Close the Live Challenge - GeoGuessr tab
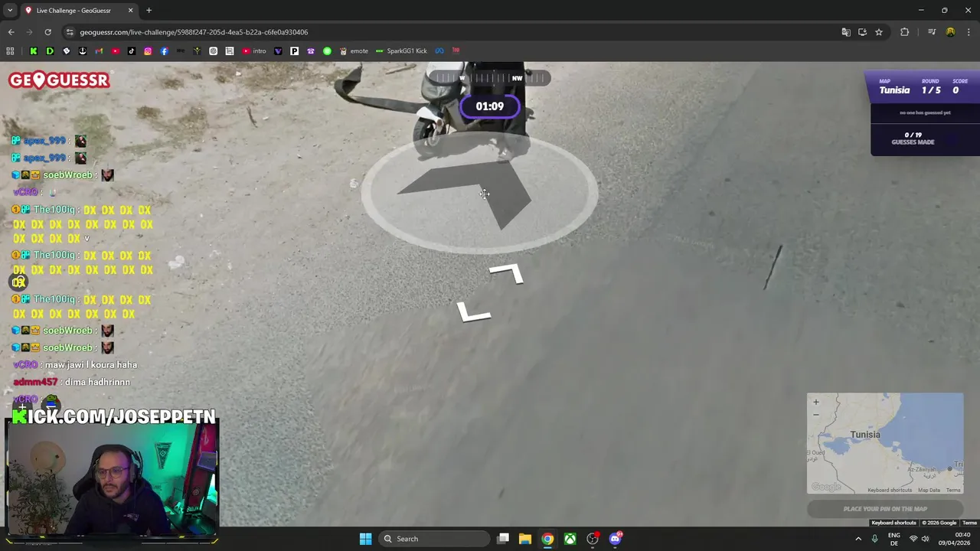Viewport: 980px width, 551px height. (130, 11)
